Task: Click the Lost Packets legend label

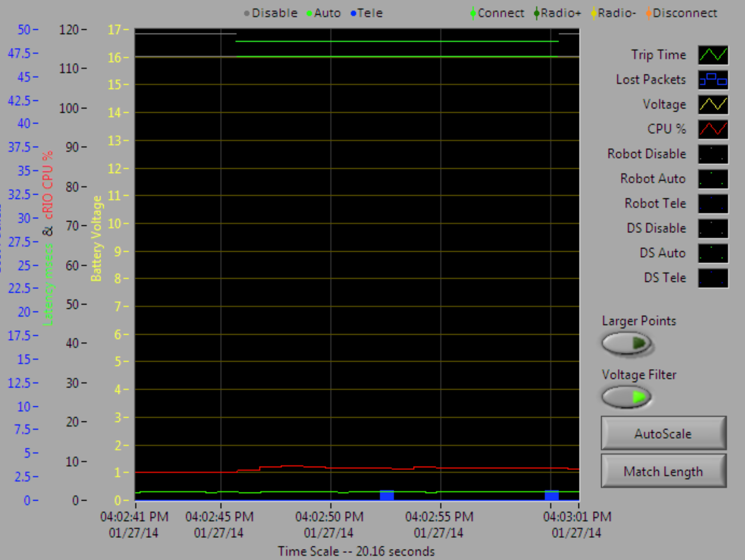Action: [651, 80]
